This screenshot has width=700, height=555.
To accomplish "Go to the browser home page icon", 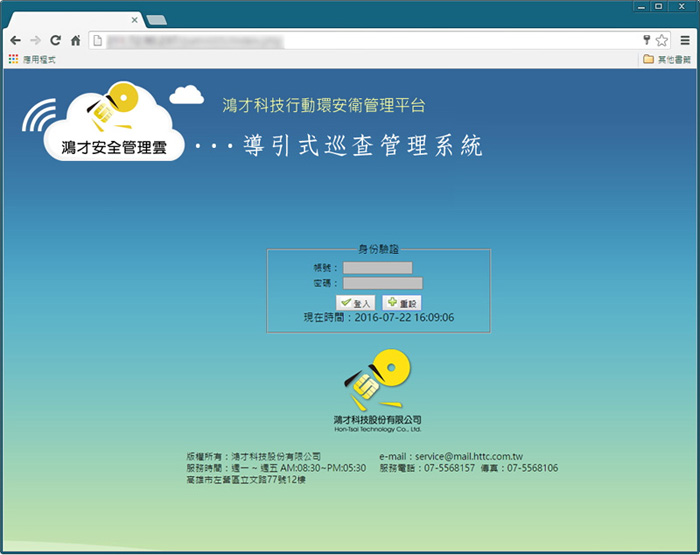I will tap(75, 41).
